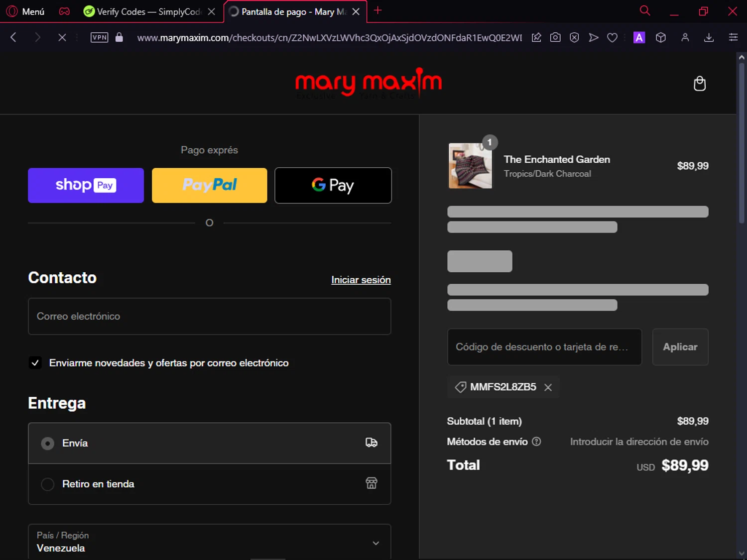Click the Subtotal (1 item) label
This screenshot has height=560, width=747.
[x=485, y=422]
